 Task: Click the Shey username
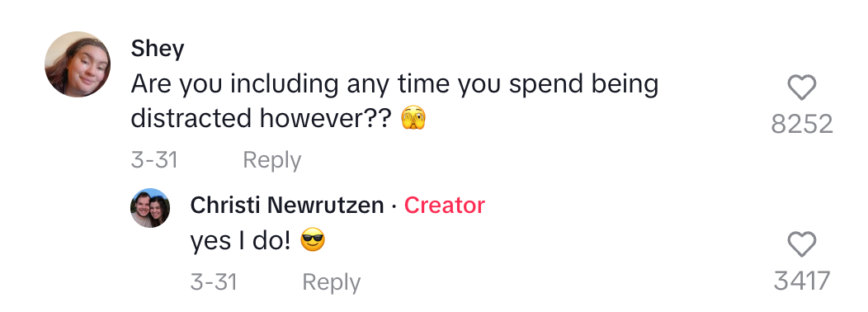158,49
